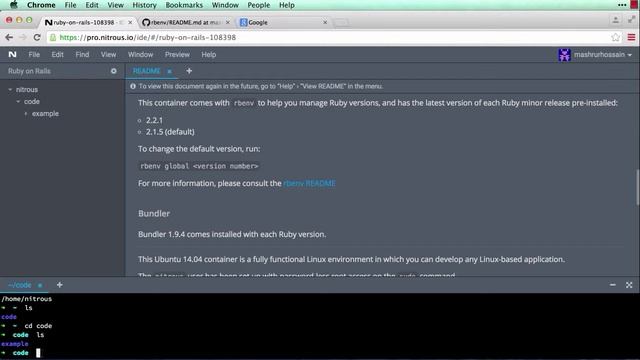Open the IDE Help menu

pos(209,55)
